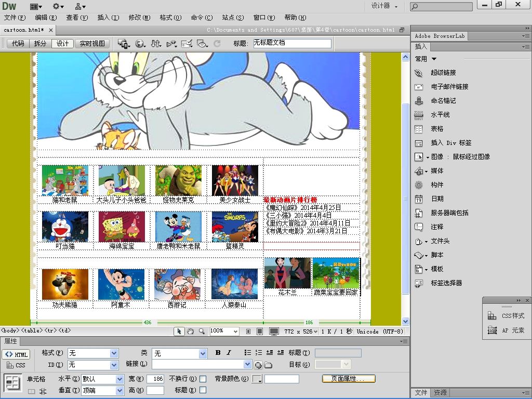Click the HTML mode button in Properties
The image size is (532, 399).
point(16,354)
